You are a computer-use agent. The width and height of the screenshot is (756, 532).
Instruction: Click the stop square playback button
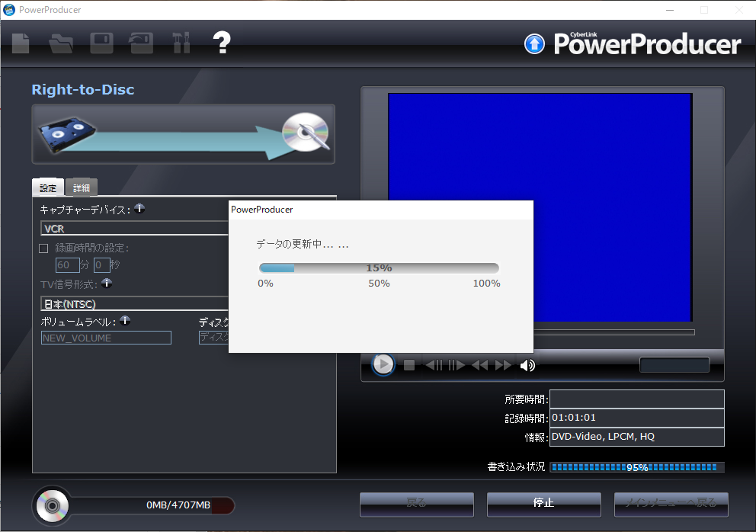point(408,365)
